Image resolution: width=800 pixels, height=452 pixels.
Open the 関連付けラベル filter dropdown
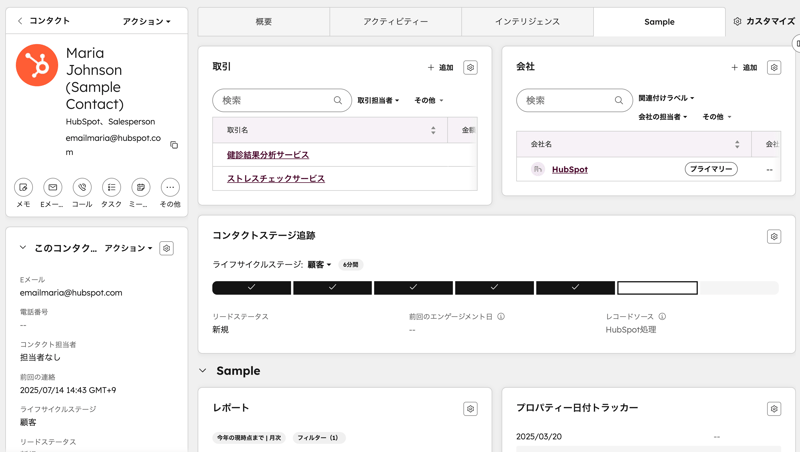coord(666,98)
